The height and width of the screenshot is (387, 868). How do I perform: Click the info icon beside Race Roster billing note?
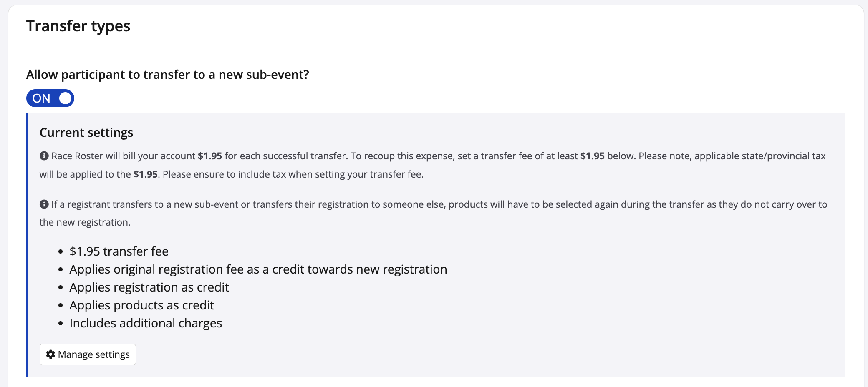tap(44, 156)
